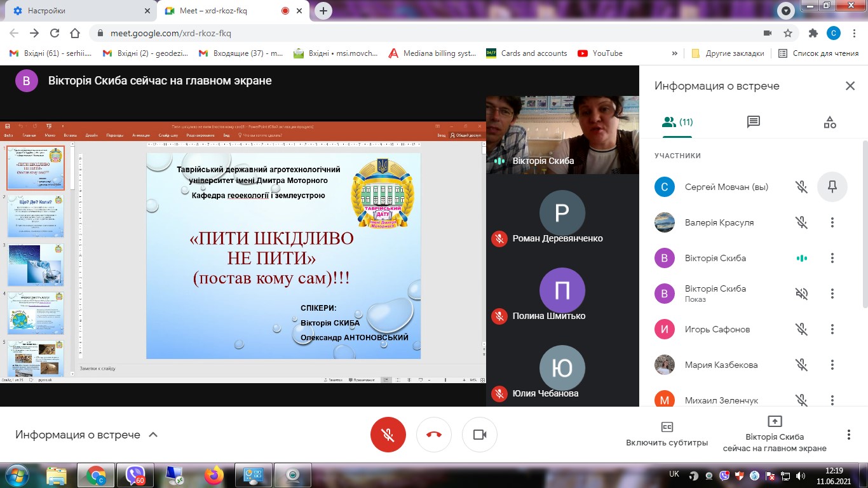Open options menu for Валерия Красуля
Screen dimensions: 868x488
(x=832, y=222)
